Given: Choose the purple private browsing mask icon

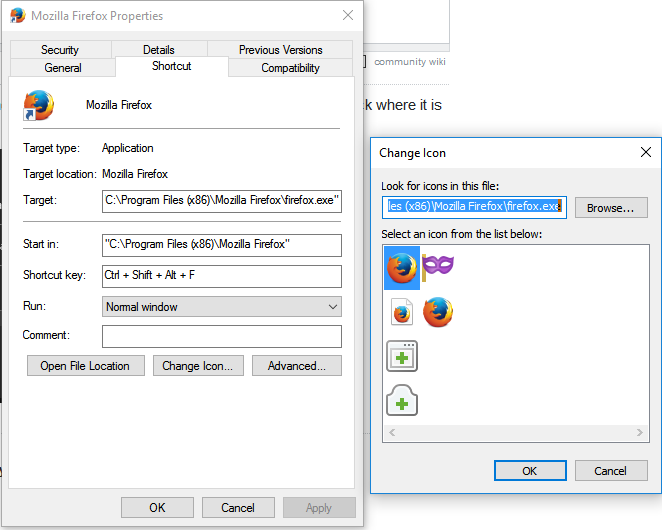Looking at the screenshot, I should pyautogui.click(x=438, y=267).
